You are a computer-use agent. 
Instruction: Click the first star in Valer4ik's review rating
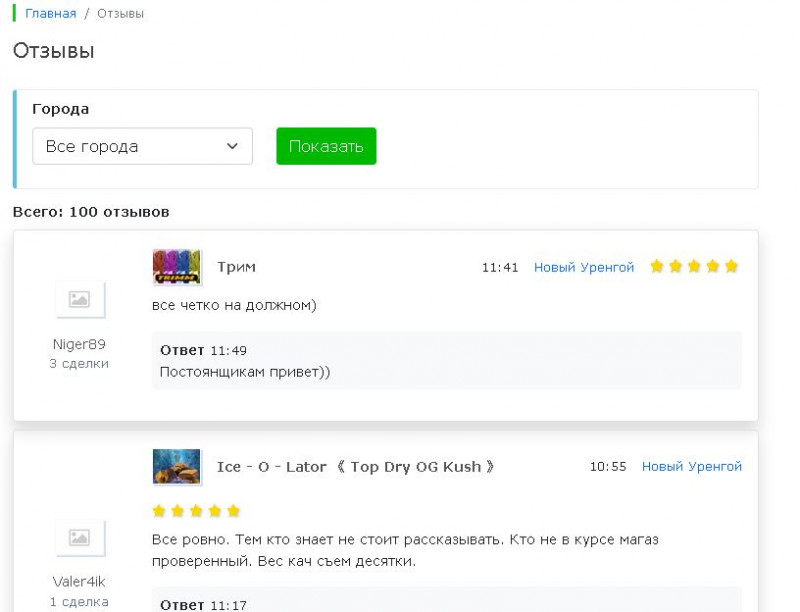click(x=159, y=511)
